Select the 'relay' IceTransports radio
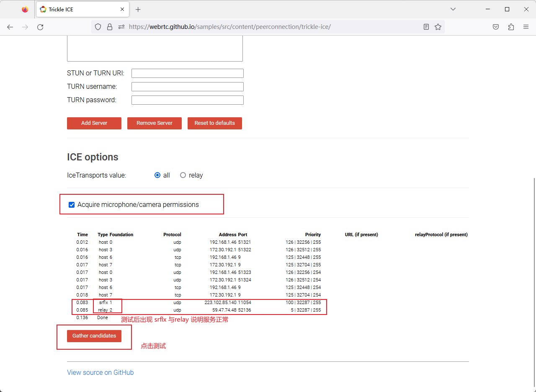The width and height of the screenshot is (536, 392). tap(183, 175)
